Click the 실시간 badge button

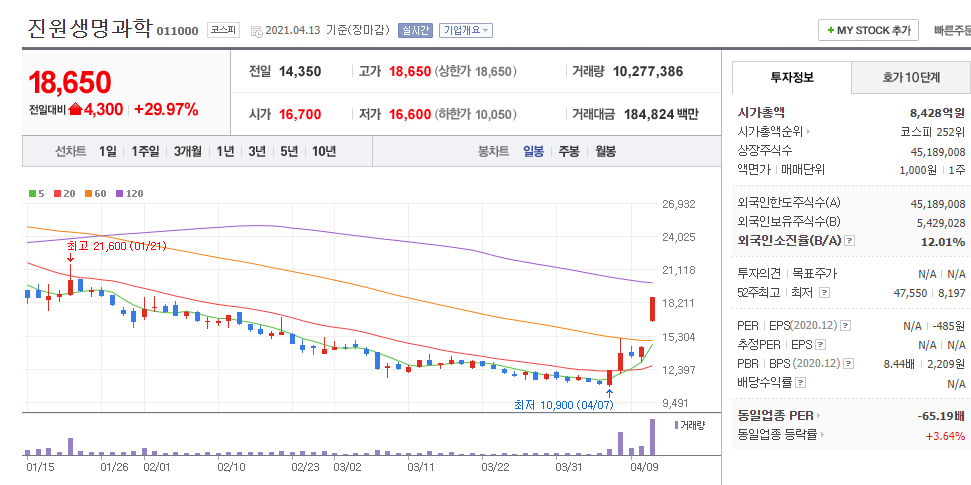tap(415, 30)
